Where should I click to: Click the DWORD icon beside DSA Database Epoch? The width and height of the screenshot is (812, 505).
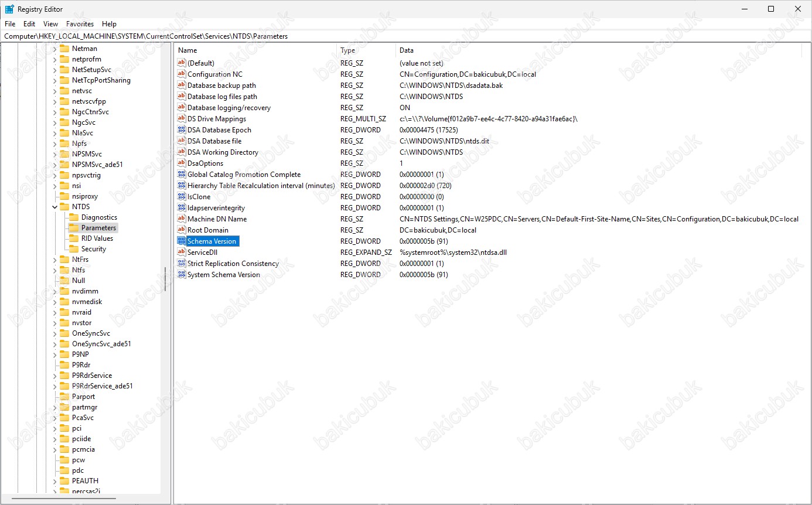click(x=182, y=130)
